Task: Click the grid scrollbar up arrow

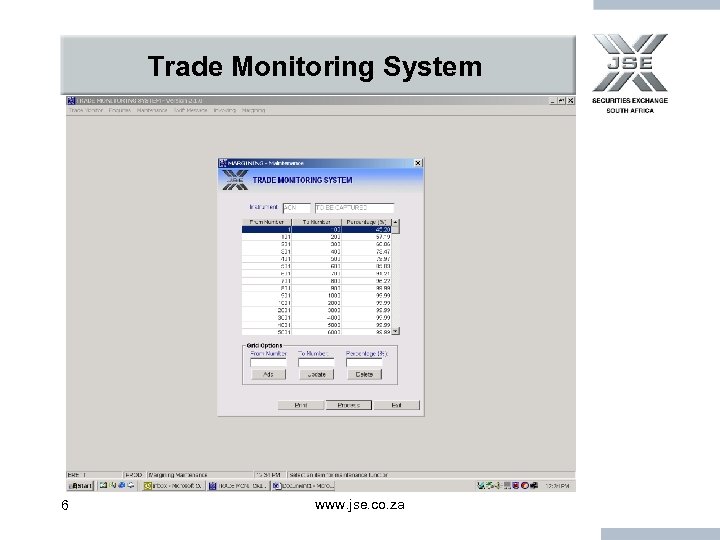Action: click(396, 222)
